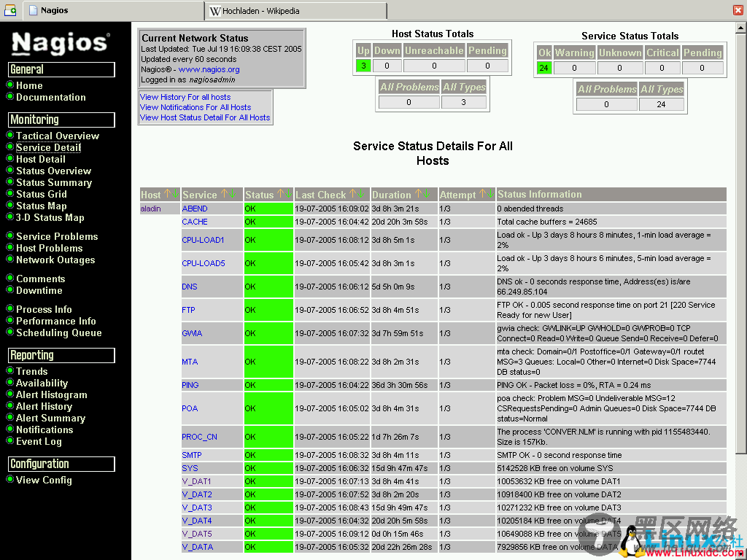The height and width of the screenshot is (560, 747).
Task: Click View Notifications For All Hosts
Action: pyautogui.click(x=196, y=108)
